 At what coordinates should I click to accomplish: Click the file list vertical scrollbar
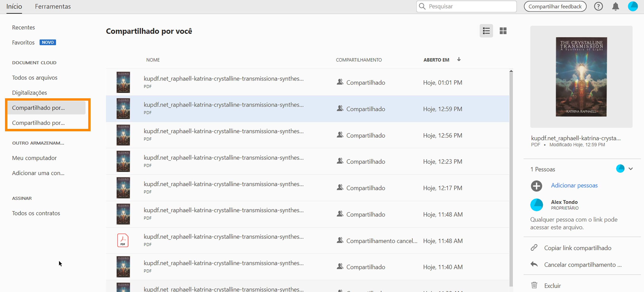click(x=511, y=175)
